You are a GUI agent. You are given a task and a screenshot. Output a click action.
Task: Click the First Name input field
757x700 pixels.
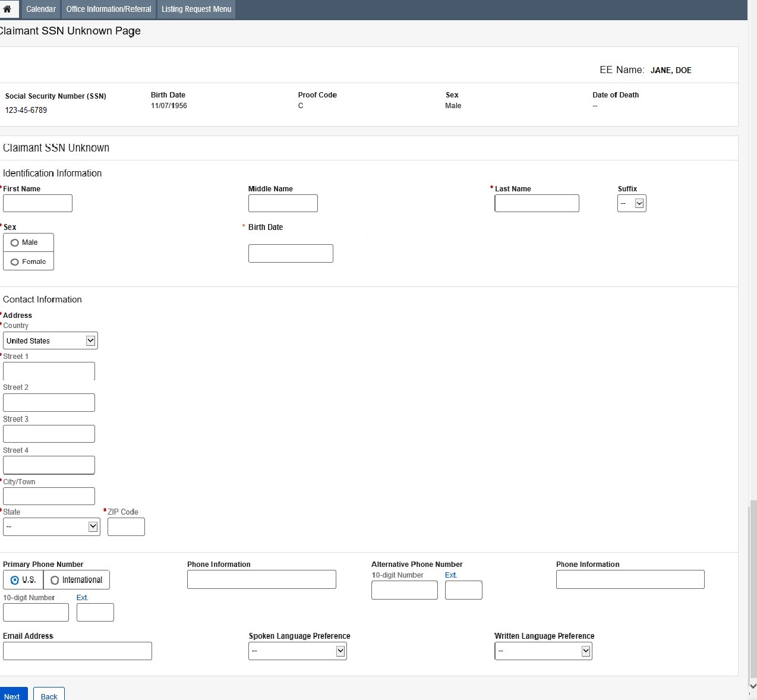click(x=37, y=203)
